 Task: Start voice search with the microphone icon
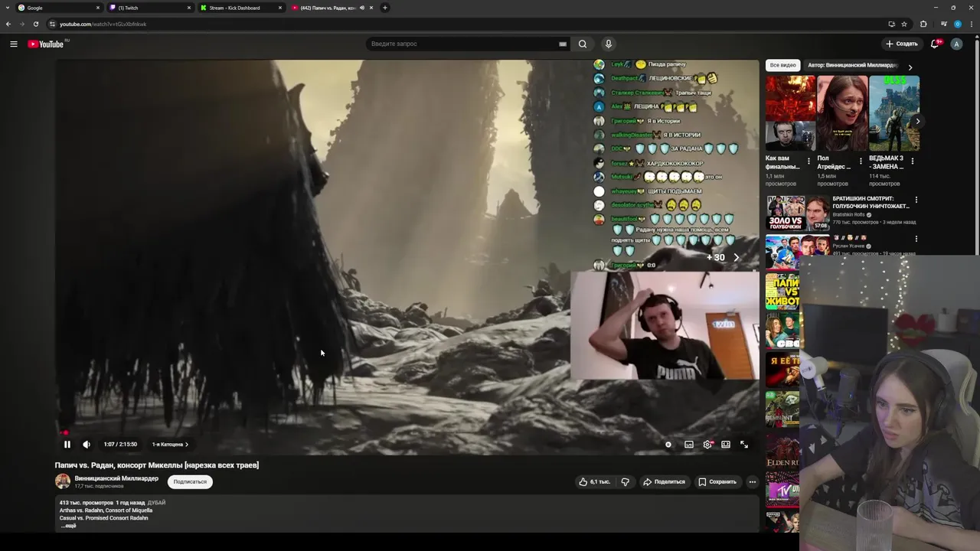pyautogui.click(x=609, y=44)
